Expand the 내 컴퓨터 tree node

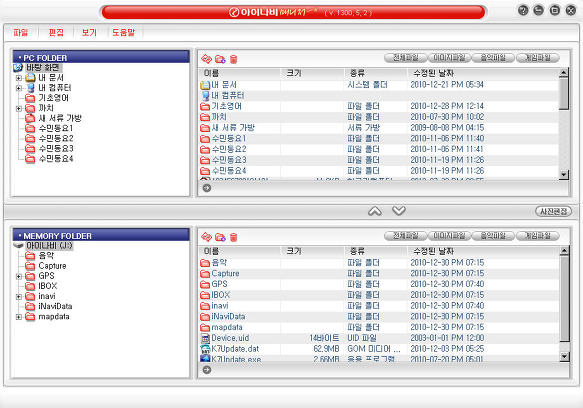coord(19,88)
